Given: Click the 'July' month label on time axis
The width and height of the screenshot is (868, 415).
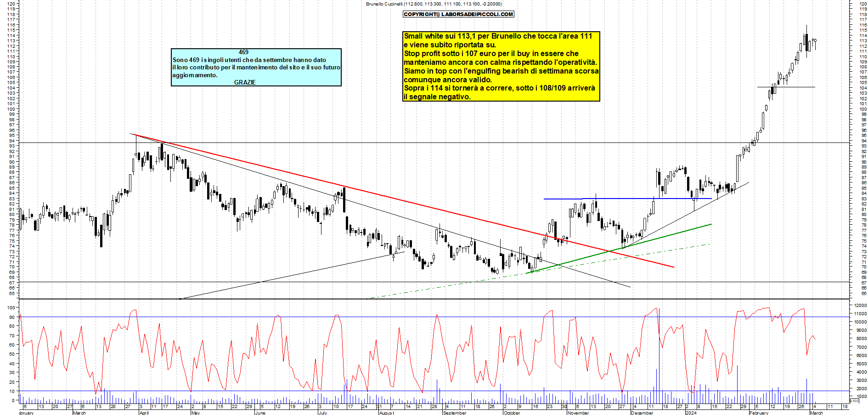Looking at the screenshot, I should (x=323, y=413).
